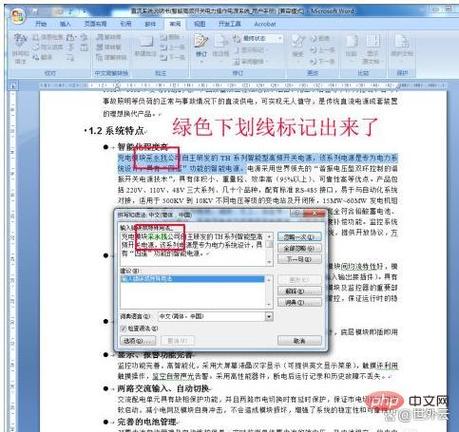Image resolution: width=459 pixels, height=432 pixels.
Task: Switch to the Acrobat tab
Action: point(265,24)
